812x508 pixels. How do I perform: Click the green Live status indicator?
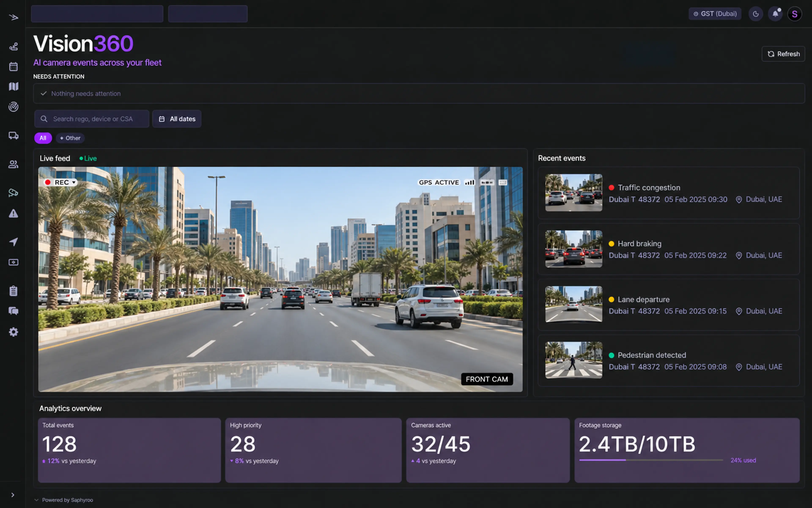88,158
